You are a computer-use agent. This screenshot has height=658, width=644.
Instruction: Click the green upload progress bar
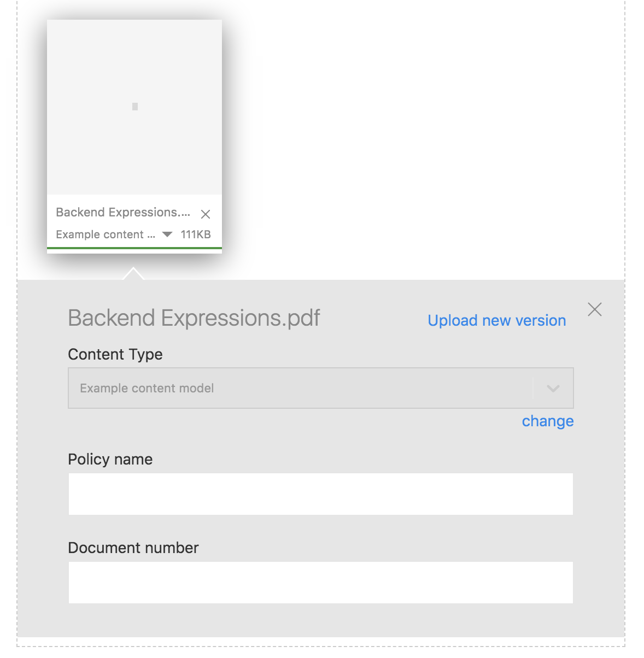click(x=134, y=248)
